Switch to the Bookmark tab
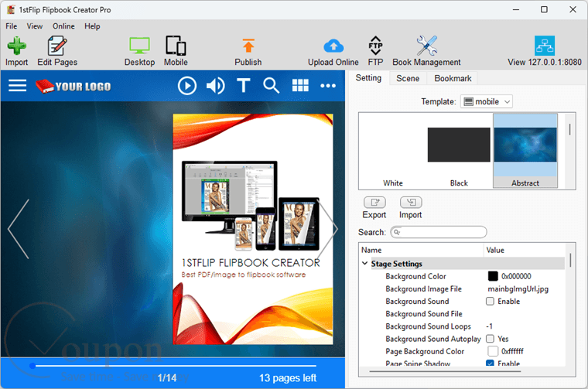Viewport: 588px width, 389px height. 453,78
